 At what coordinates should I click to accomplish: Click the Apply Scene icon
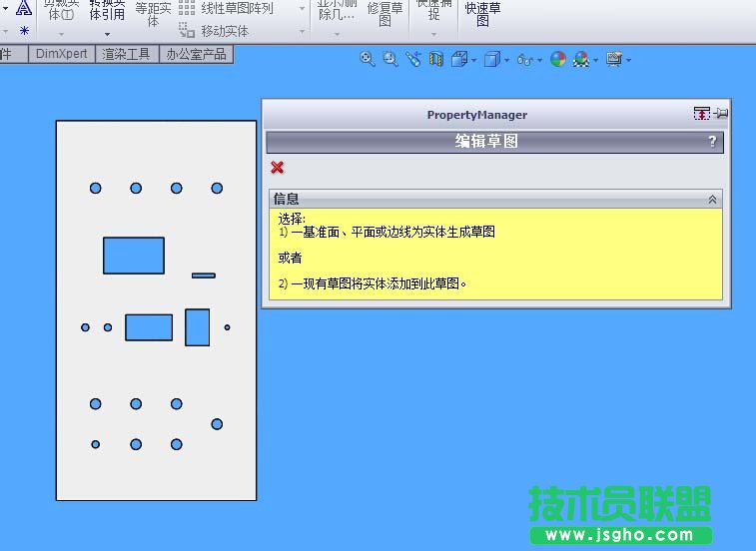click(581, 59)
